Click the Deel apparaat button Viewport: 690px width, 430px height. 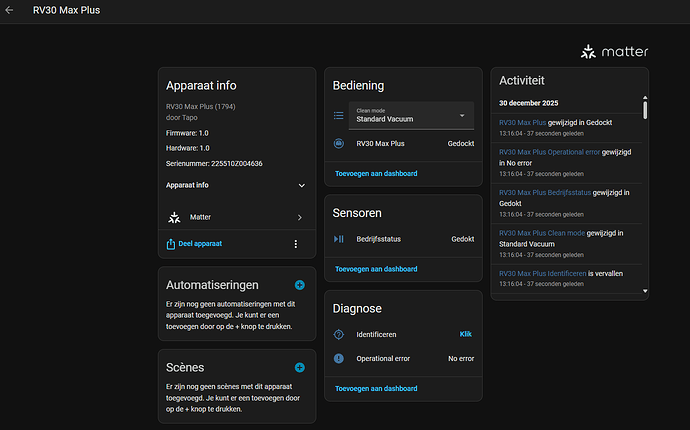194,244
